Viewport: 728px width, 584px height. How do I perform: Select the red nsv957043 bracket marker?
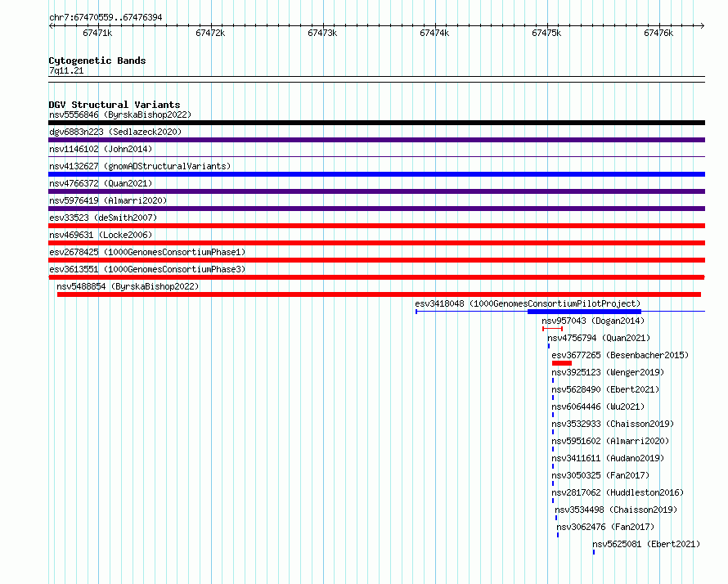point(552,329)
